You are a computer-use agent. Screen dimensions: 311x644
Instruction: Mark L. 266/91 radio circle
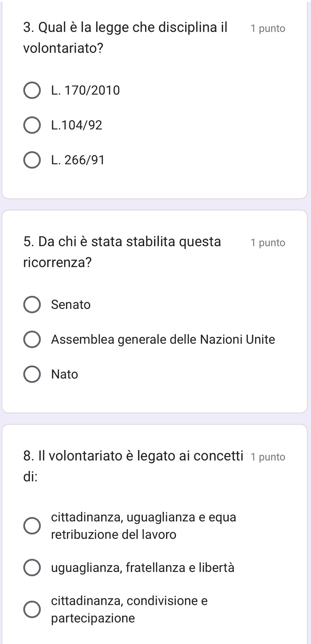(32, 160)
